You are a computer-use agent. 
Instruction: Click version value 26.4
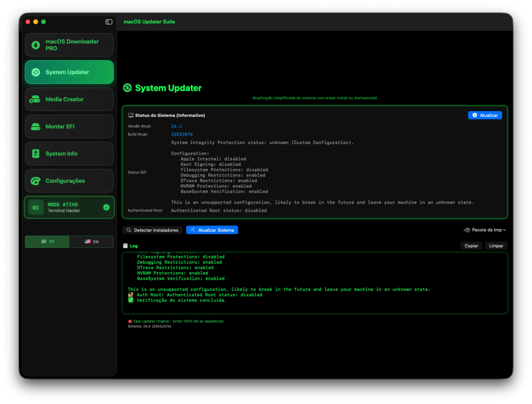coord(177,126)
